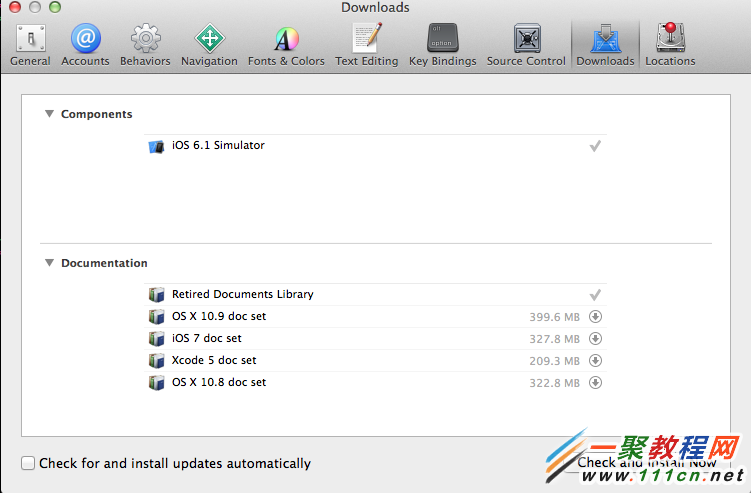Select the iOS 6.1 Simulator row
This screenshot has height=493, width=751.
(375, 146)
